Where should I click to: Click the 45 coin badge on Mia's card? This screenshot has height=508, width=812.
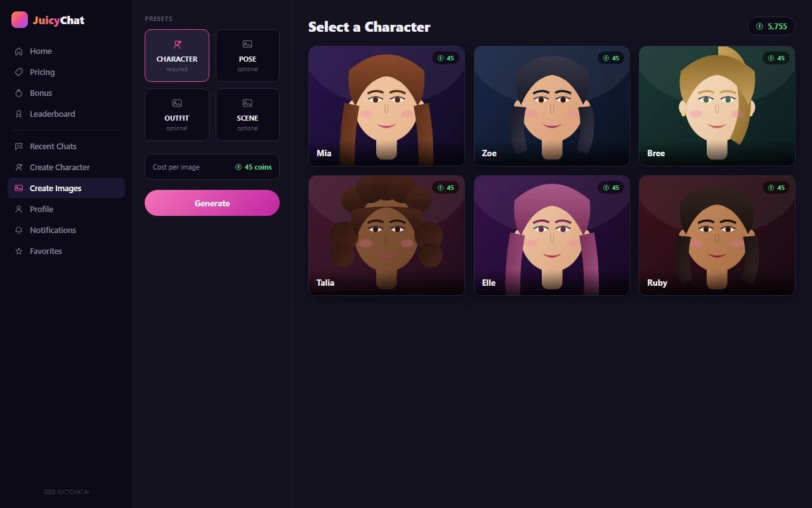(x=446, y=58)
